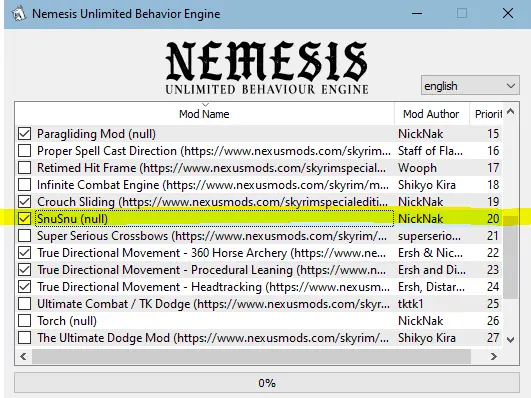
Task: Click the 0% progress bar
Action: pyautogui.click(x=267, y=383)
